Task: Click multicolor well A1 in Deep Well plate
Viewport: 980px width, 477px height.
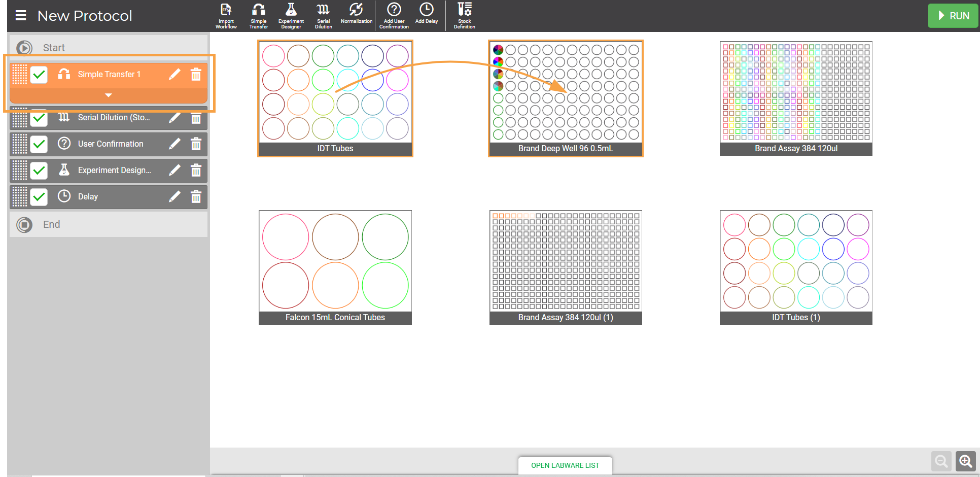Action: [498, 50]
